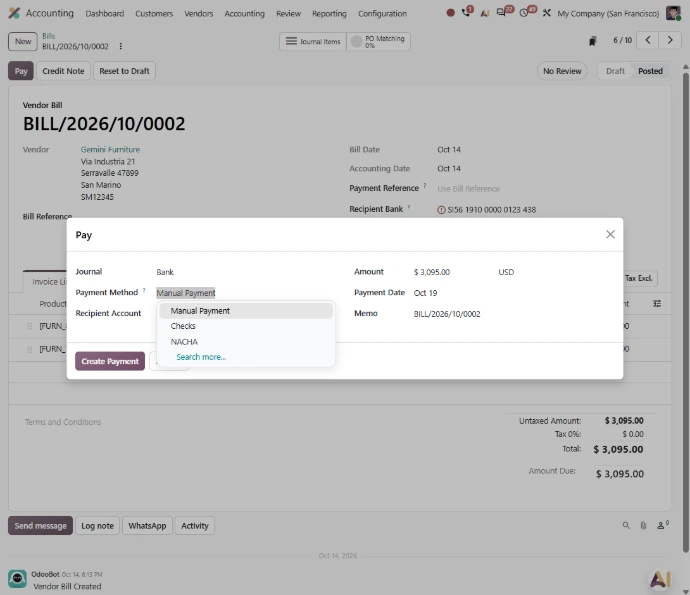Open the floating AI assistant button
Viewport: 690px width, 595px height.
click(x=661, y=579)
